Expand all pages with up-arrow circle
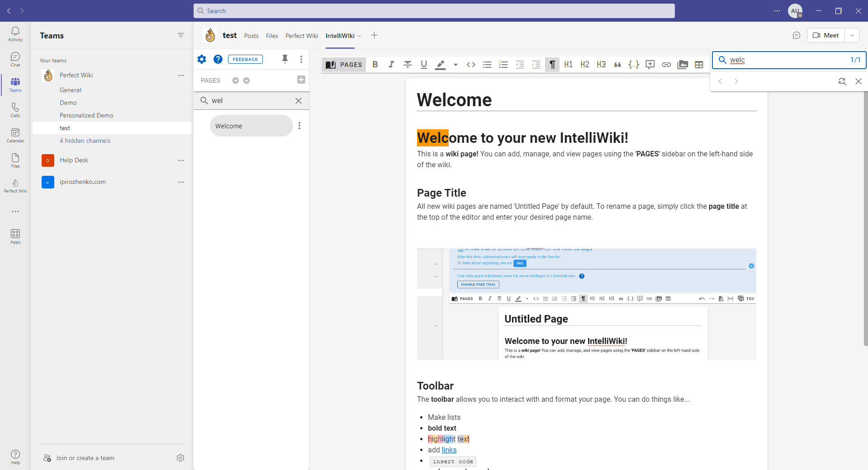The height and width of the screenshot is (470, 868). click(247, 80)
